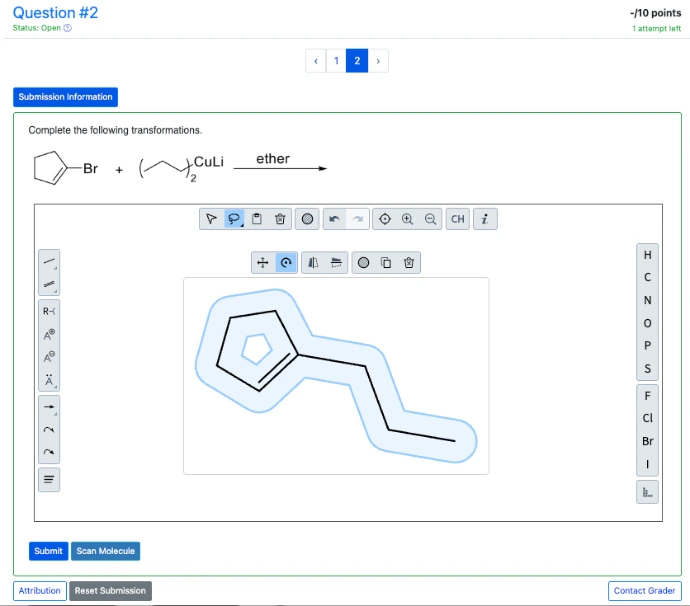Image resolution: width=690 pixels, height=606 pixels.
Task: Click Contact Grader button
Action: pyautogui.click(x=644, y=591)
